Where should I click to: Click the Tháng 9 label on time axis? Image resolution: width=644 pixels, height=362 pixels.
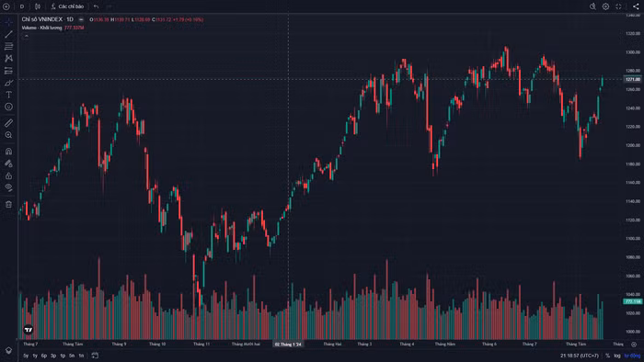[x=119, y=344]
